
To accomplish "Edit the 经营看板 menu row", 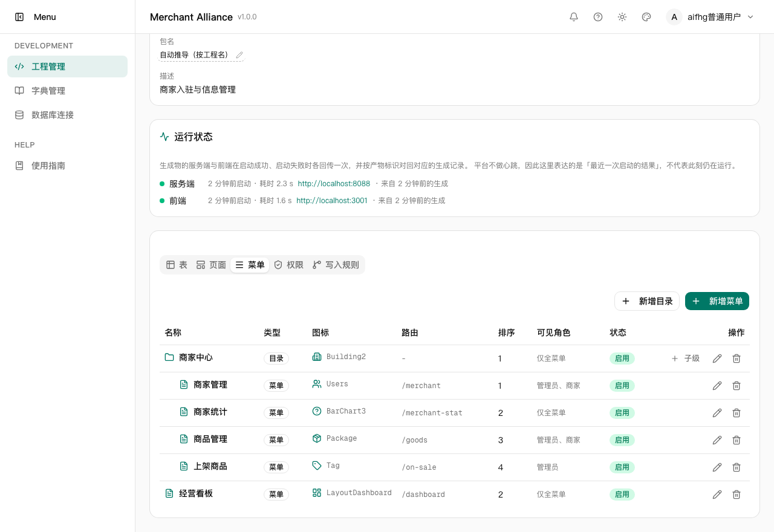I will 717,495.
